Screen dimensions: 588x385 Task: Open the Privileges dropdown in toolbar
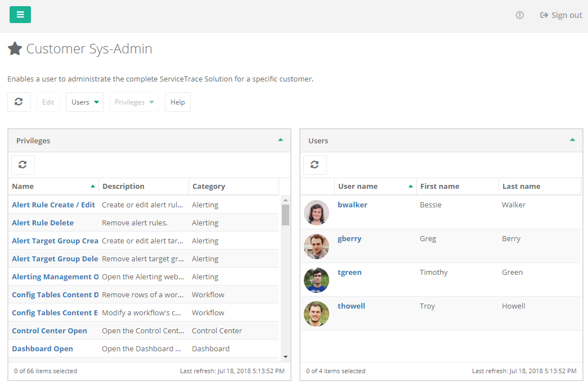(134, 102)
